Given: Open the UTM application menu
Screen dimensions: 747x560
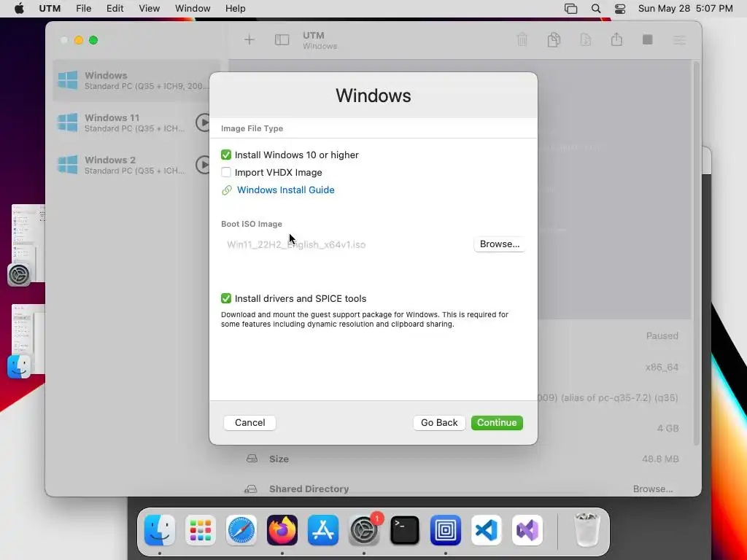Looking at the screenshot, I should 50,9.
